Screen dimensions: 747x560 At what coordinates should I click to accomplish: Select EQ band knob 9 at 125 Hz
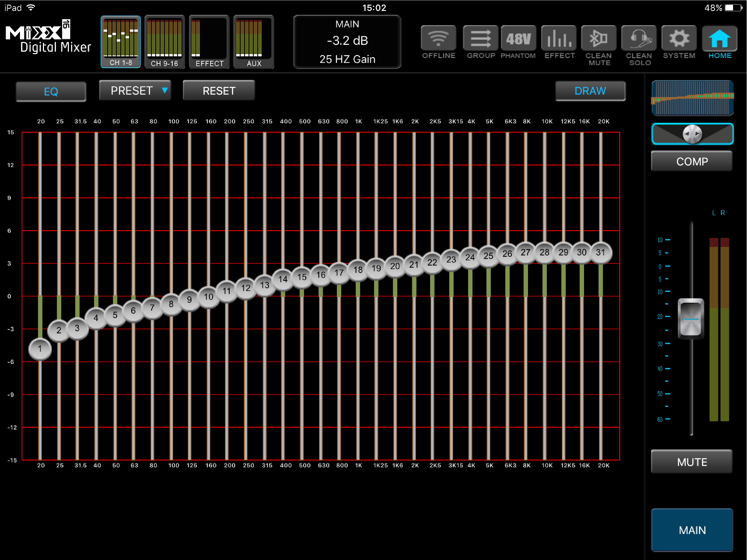point(189,300)
